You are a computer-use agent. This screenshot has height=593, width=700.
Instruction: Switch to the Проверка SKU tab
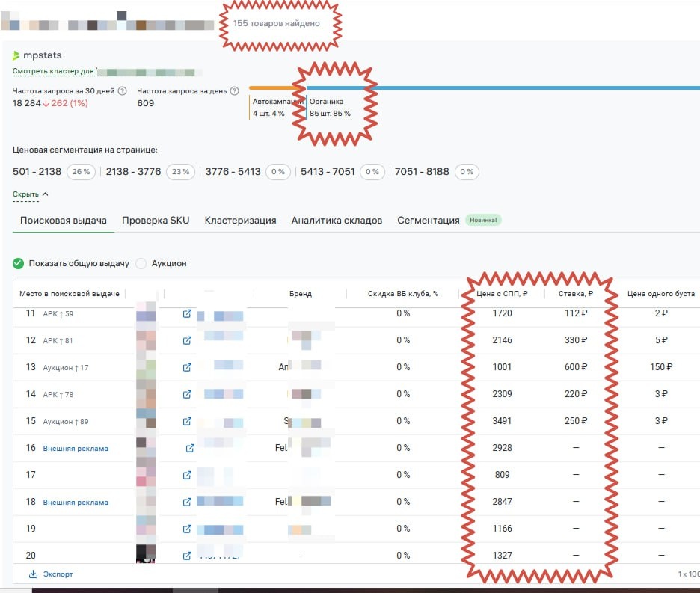point(156,220)
